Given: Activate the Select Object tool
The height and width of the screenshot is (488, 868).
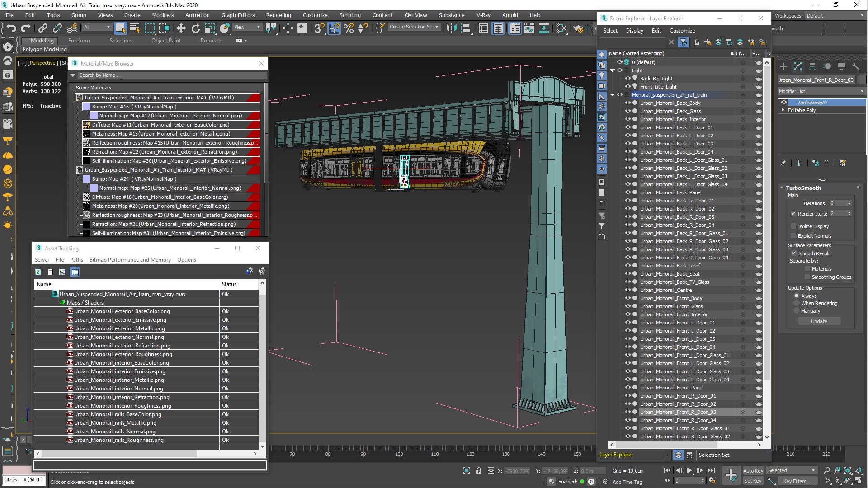Looking at the screenshot, I should (x=120, y=28).
